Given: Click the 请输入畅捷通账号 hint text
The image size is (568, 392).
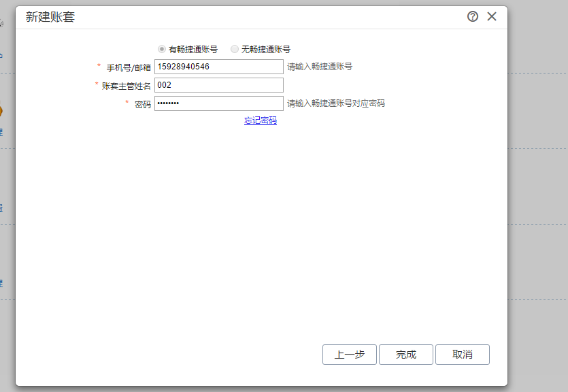Looking at the screenshot, I should 320,67.
